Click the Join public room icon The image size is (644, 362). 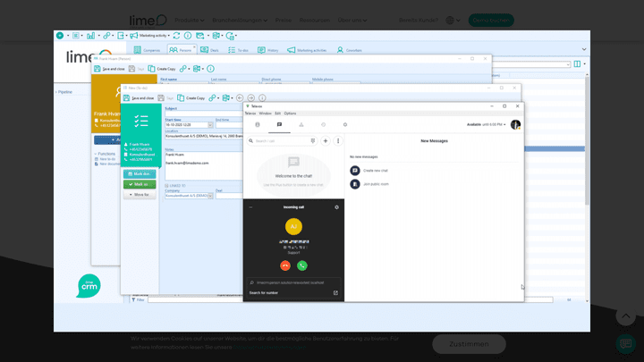355,184
